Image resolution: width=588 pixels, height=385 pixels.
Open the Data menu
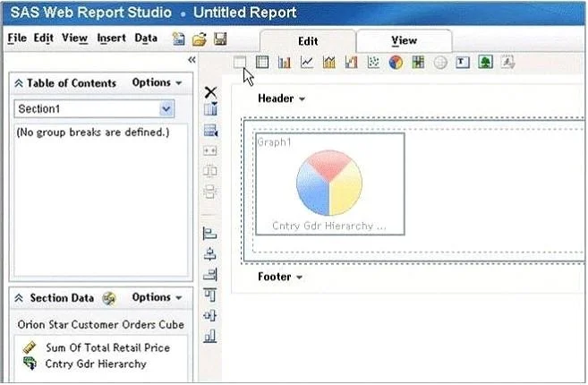pos(146,38)
